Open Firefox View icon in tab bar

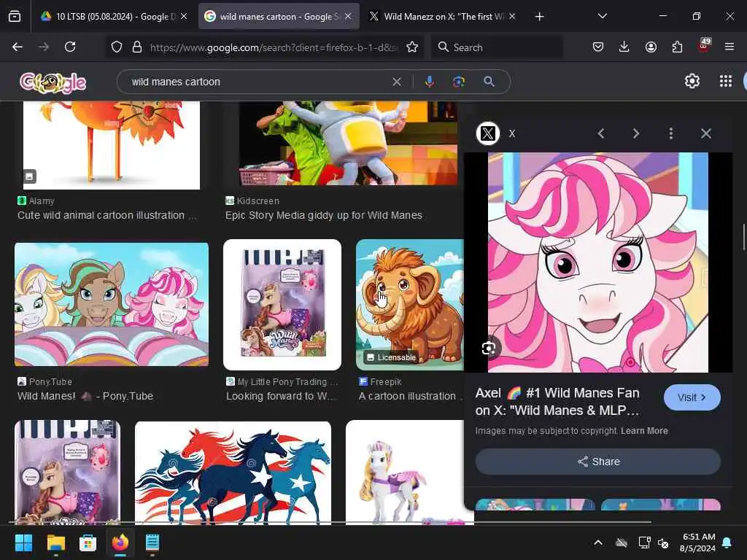click(x=15, y=17)
